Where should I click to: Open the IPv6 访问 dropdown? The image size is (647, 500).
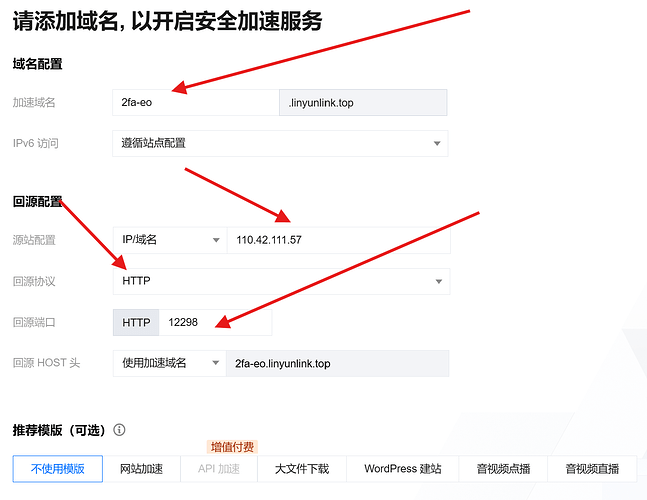pos(280,143)
